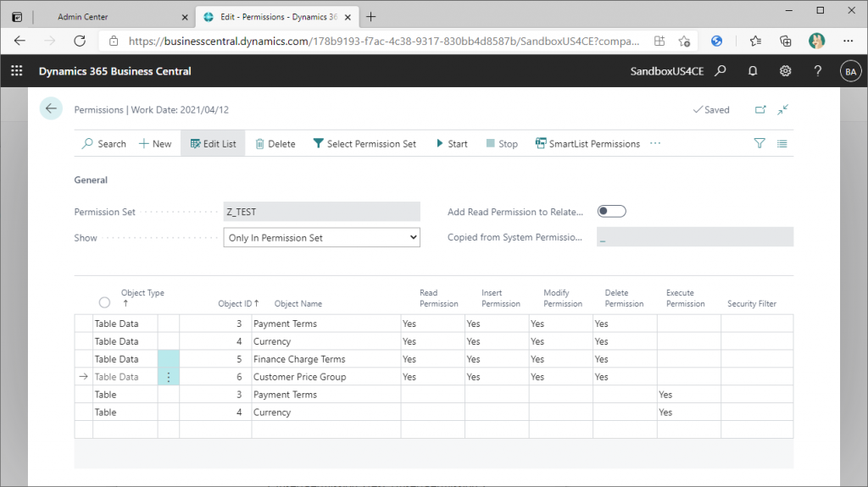Click Security Filter cell of Table Data Currency

pos(757,341)
